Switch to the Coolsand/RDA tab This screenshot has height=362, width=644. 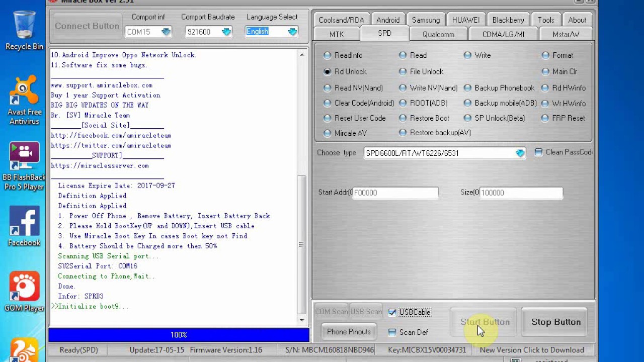tap(341, 20)
